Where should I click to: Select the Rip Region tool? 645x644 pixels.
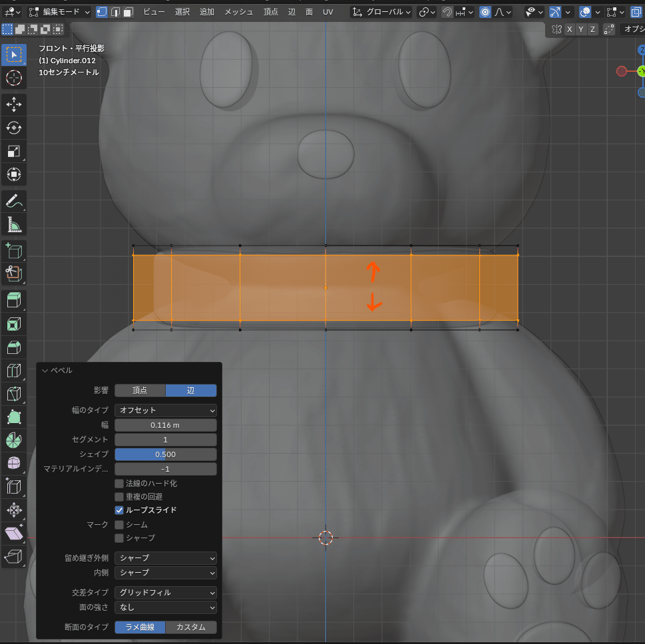click(14, 557)
